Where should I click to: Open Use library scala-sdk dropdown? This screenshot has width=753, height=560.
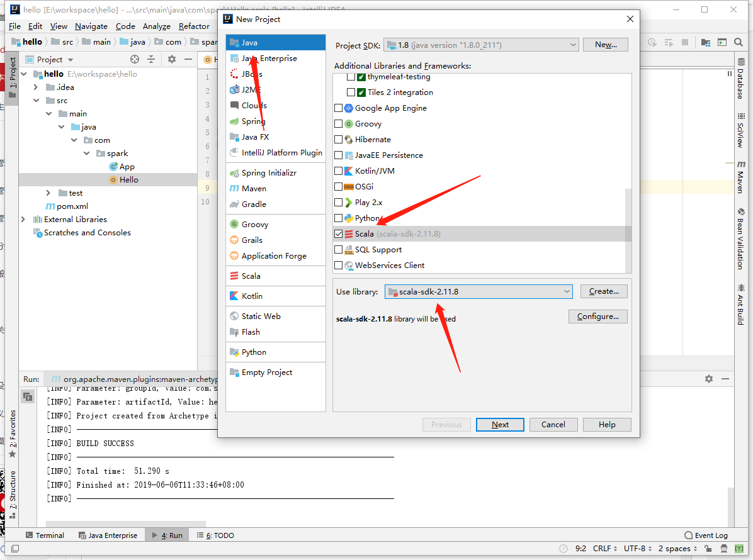point(478,292)
